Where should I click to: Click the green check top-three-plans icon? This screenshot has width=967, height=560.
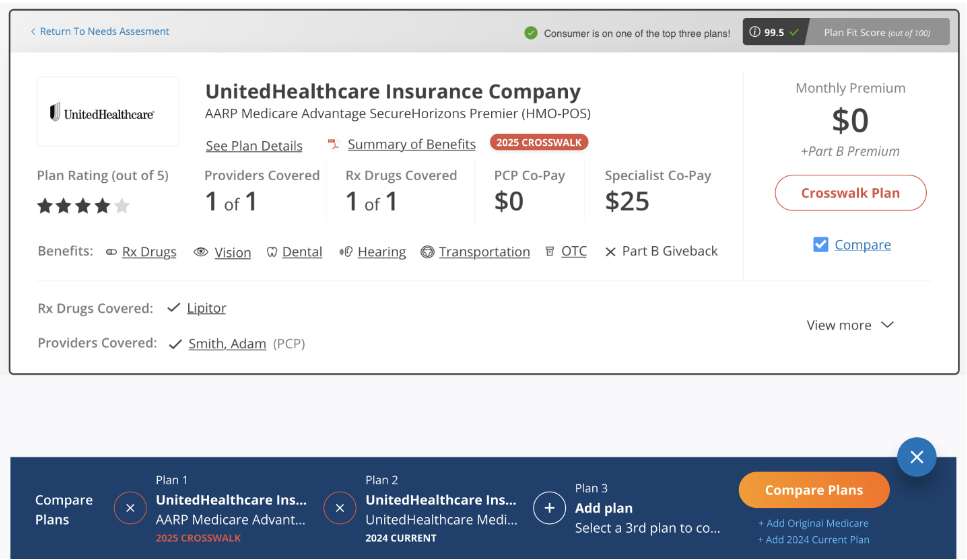click(531, 33)
